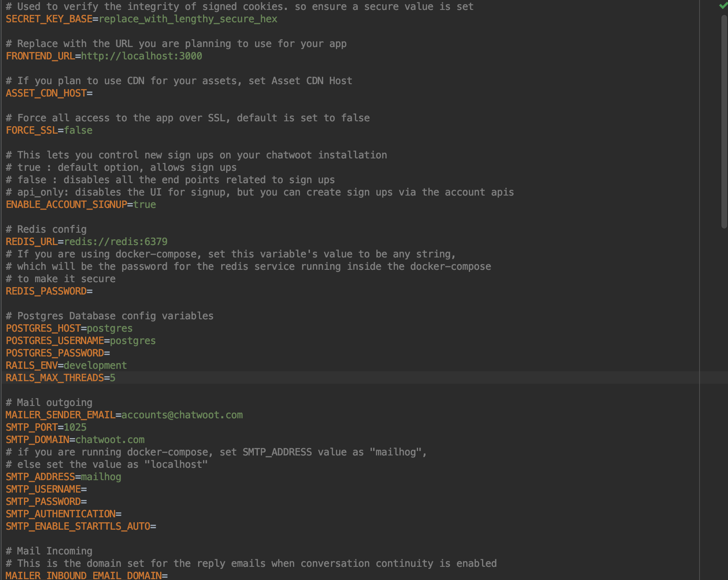The width and height of the screenshot is (728, 580).
Task: Click the redis://redis:6379 REDIS_URL value
Action: [116, 241]
